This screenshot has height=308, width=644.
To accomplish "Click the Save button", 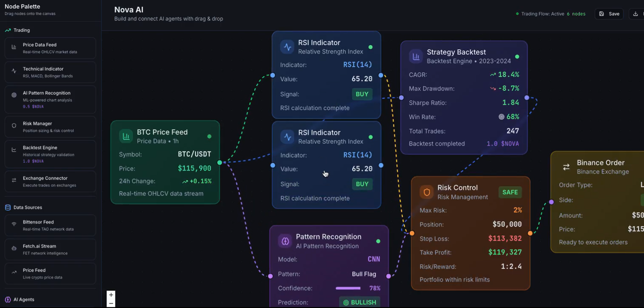I will [609, 14].
